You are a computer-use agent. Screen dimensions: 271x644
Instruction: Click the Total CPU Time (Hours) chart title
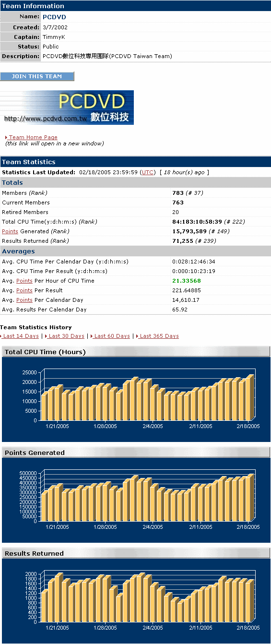click(x=45, y=352)
